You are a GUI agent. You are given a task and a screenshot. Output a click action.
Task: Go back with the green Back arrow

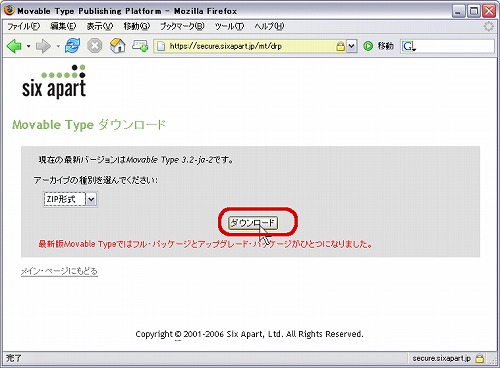[x=14, y=46]
